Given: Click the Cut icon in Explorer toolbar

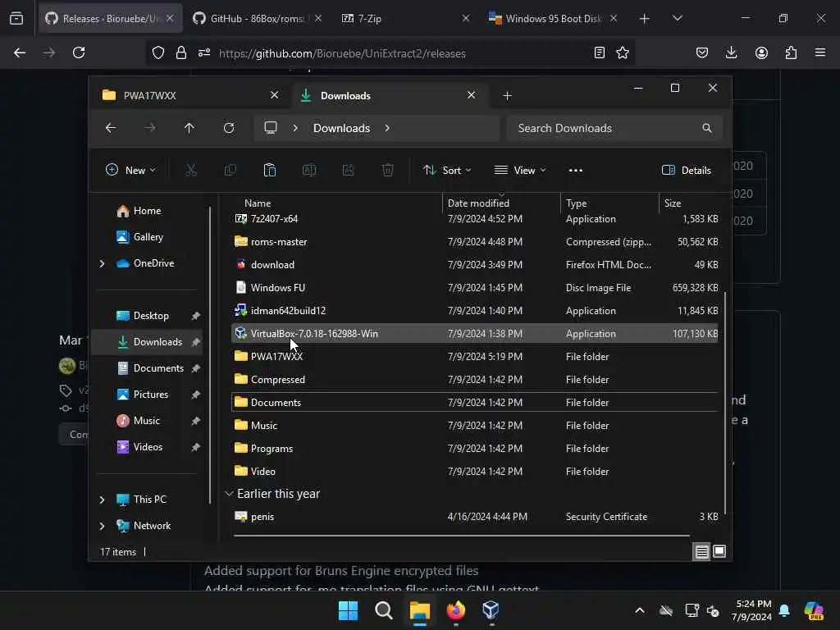Looking at the screenshot, I should point(190,171).
